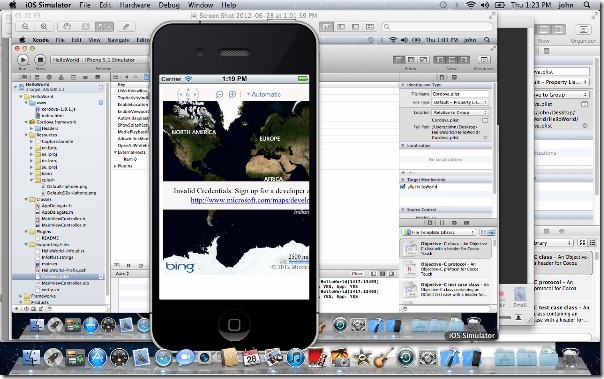Collapse the Target Membership section
The image size is (604, 379).
click(403, 180)
